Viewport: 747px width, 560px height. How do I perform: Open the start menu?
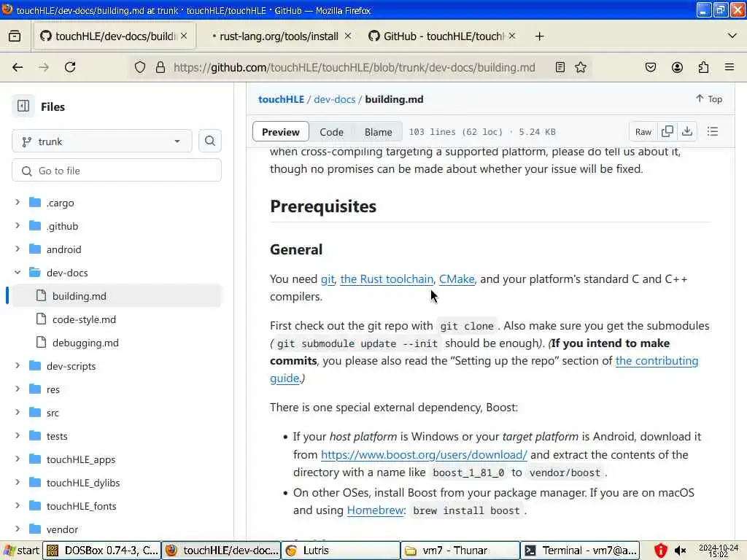[21, 551]
